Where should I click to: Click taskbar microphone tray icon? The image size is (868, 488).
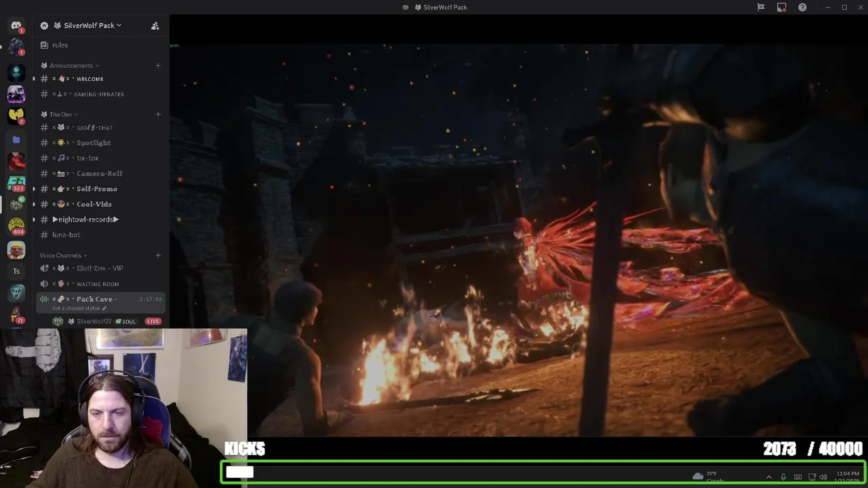pos(783,477)
